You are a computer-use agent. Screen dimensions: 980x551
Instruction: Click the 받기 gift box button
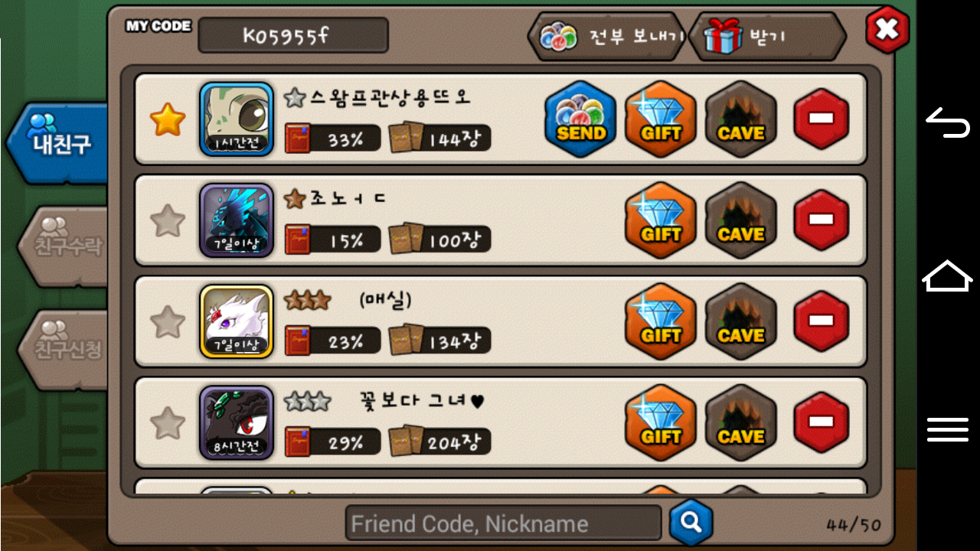[767, 36]
